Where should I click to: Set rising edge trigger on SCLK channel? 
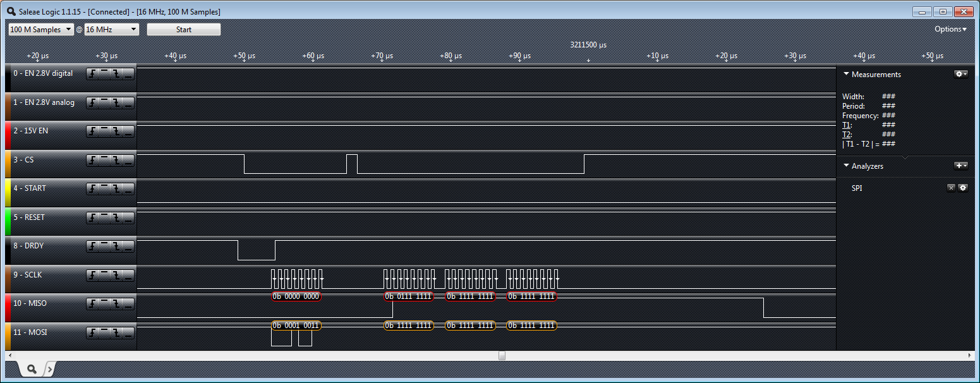(x=93, y=275)
